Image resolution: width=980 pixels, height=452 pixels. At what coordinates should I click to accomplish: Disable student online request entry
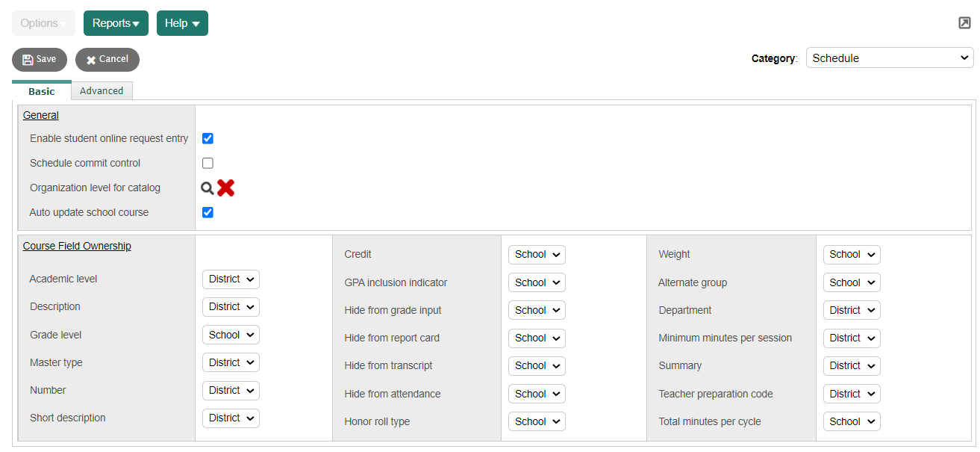point(207,138)
